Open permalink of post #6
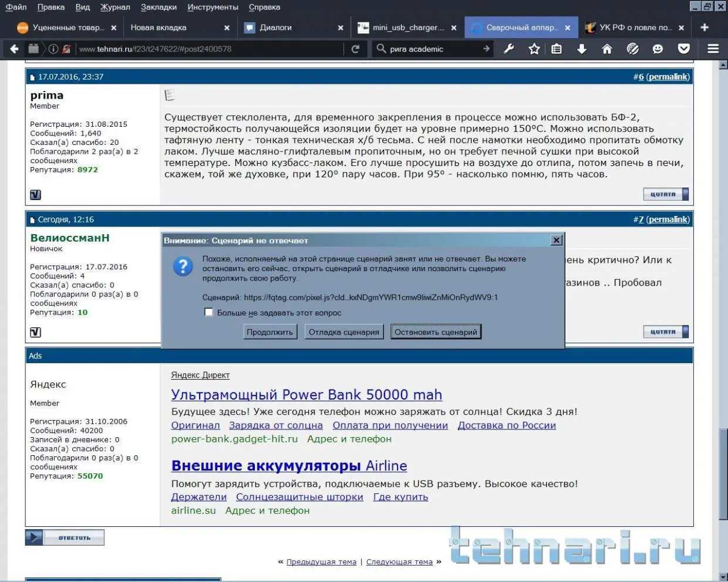This screenshot has height=582, width=728. (668, 77)
